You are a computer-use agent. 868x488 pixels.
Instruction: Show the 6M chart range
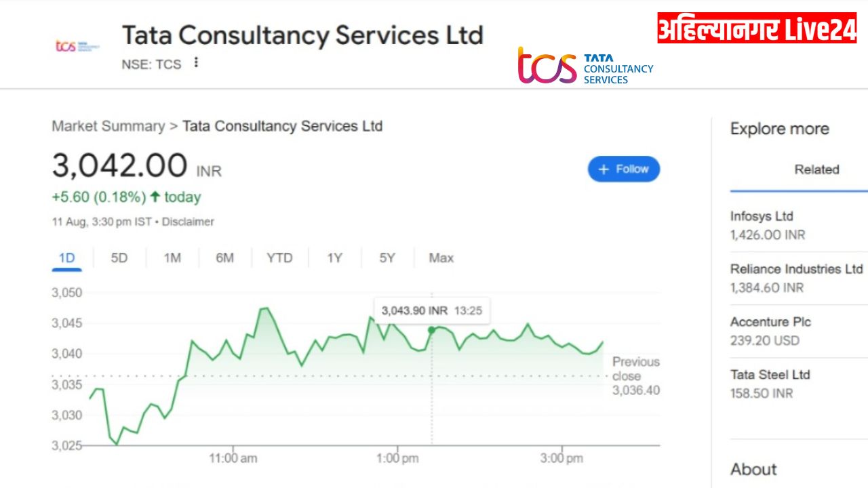(x=225, y=258)
